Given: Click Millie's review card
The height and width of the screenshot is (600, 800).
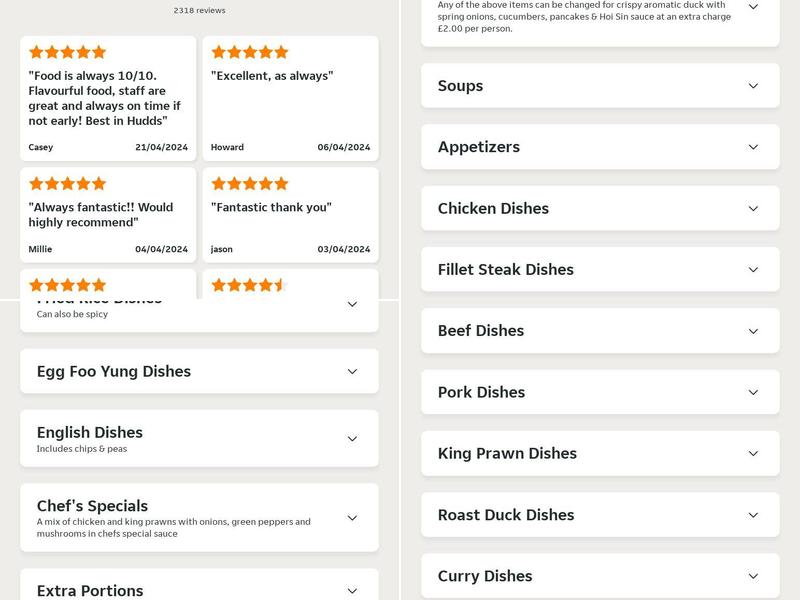Looking at the screenshot, I should pos(107,215).
